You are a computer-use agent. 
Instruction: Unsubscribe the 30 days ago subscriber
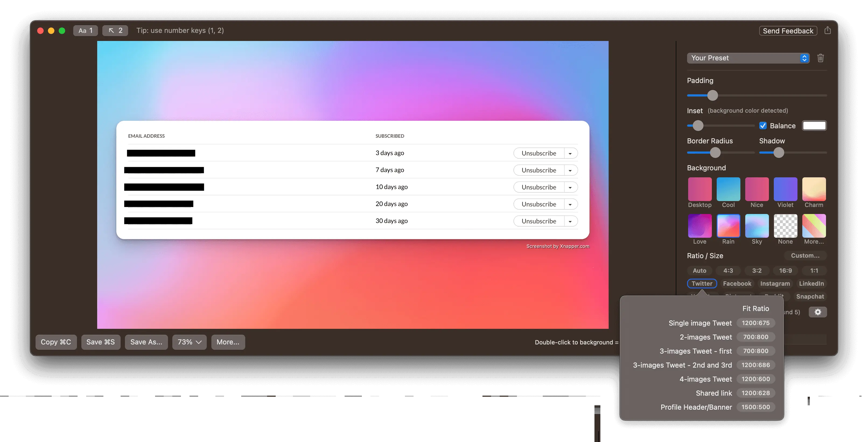pos(539,221)
